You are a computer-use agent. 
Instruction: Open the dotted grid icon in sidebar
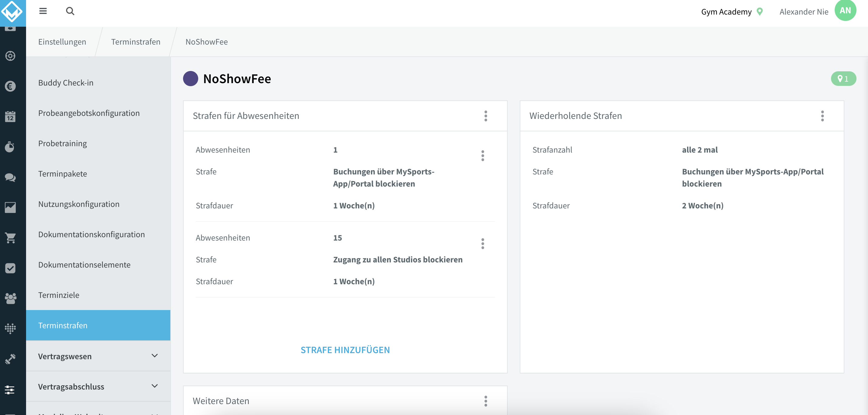[10, 329]
